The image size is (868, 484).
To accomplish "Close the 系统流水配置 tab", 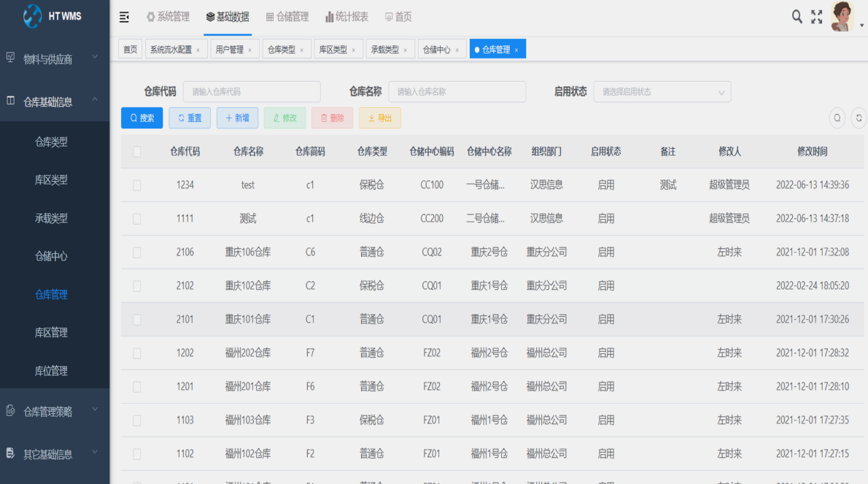I will point(198,50).
